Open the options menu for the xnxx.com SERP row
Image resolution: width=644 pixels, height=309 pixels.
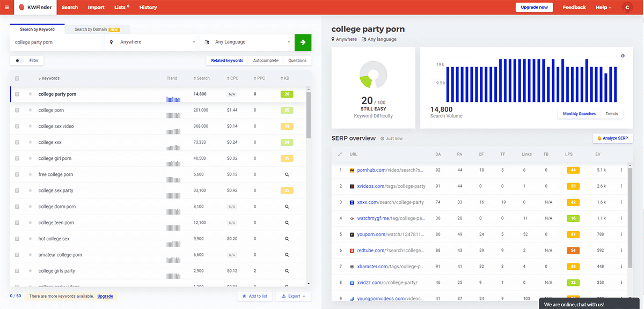621,202
